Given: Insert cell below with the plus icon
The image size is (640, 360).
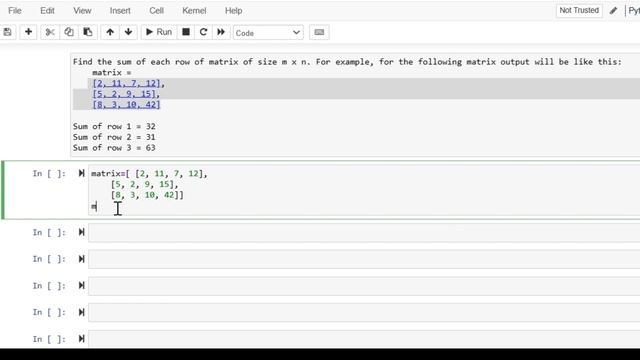Looking at the screenshot, I should coord(28,32).
